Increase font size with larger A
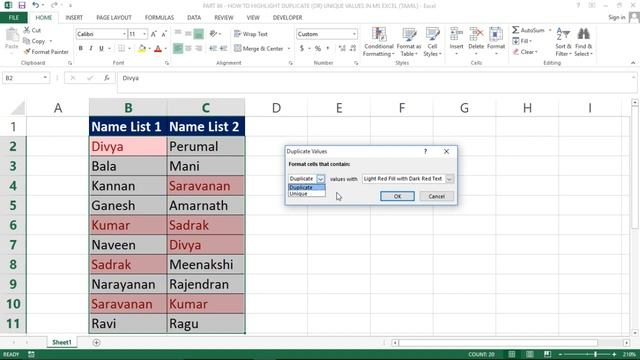Image resolution: width=640 pixels, height=360 pixels. [153, 34]
